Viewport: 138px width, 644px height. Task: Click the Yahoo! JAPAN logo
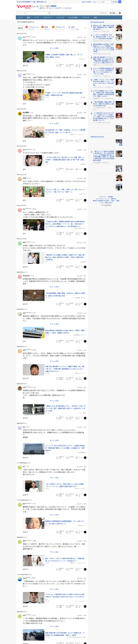[x=24, y=7]
